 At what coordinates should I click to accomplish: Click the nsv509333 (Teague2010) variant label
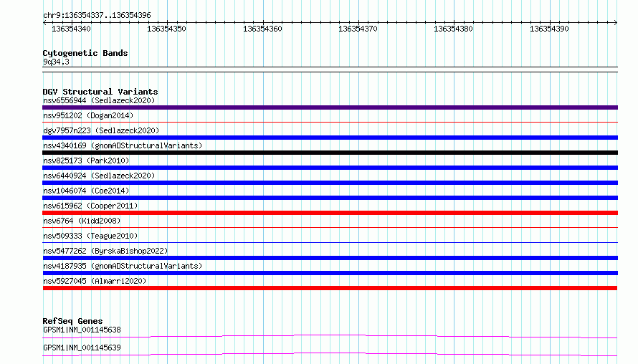(x=90, y=236)
